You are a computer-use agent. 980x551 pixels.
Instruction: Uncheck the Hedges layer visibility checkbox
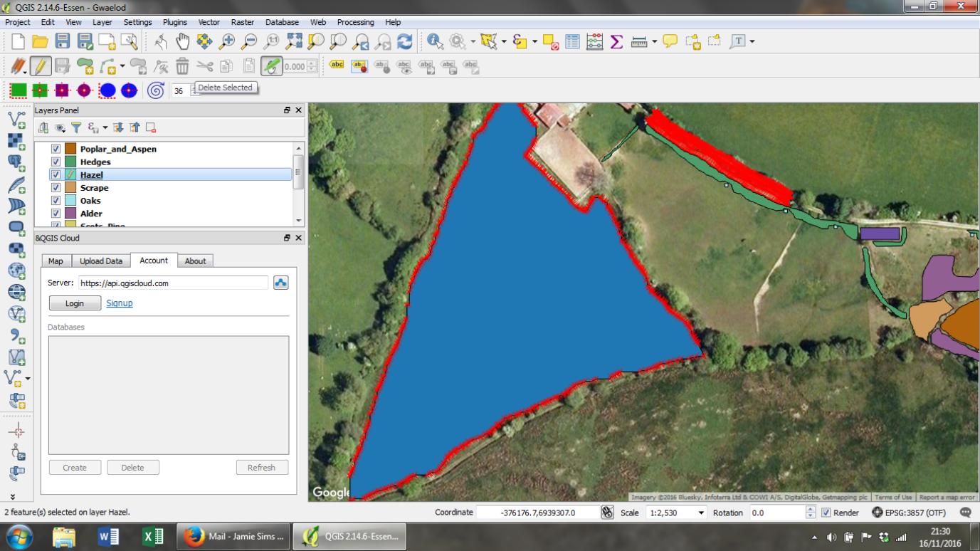(55, 162)
